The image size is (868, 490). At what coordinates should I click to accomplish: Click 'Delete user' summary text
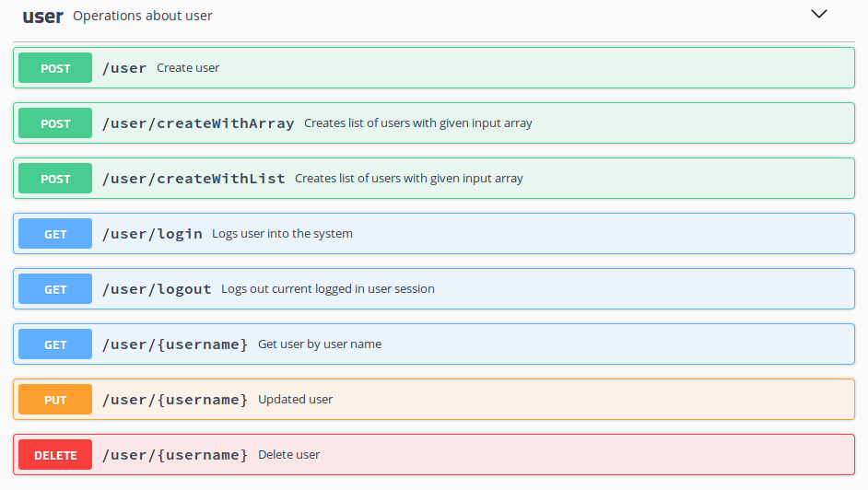click(288, 455)
